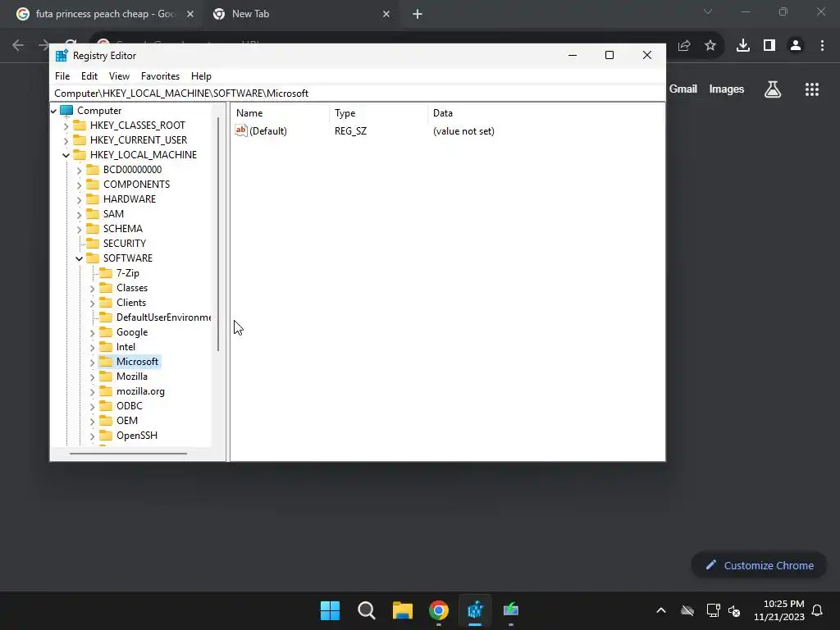Click the REG_SZ type cell
Screen dimensions: 840x630
pyautogui.click(x=350, y=131)
